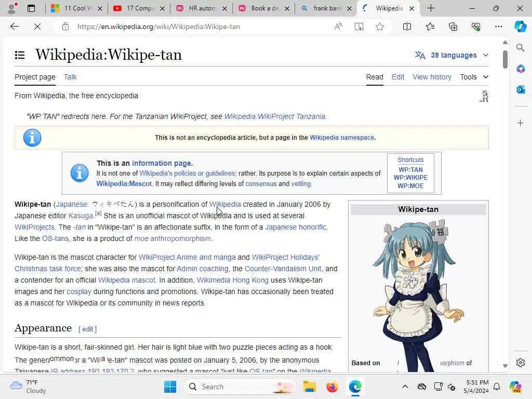Screen dimensions: 532x399
Task: Open the weather widget
Action: click(28, 387)
